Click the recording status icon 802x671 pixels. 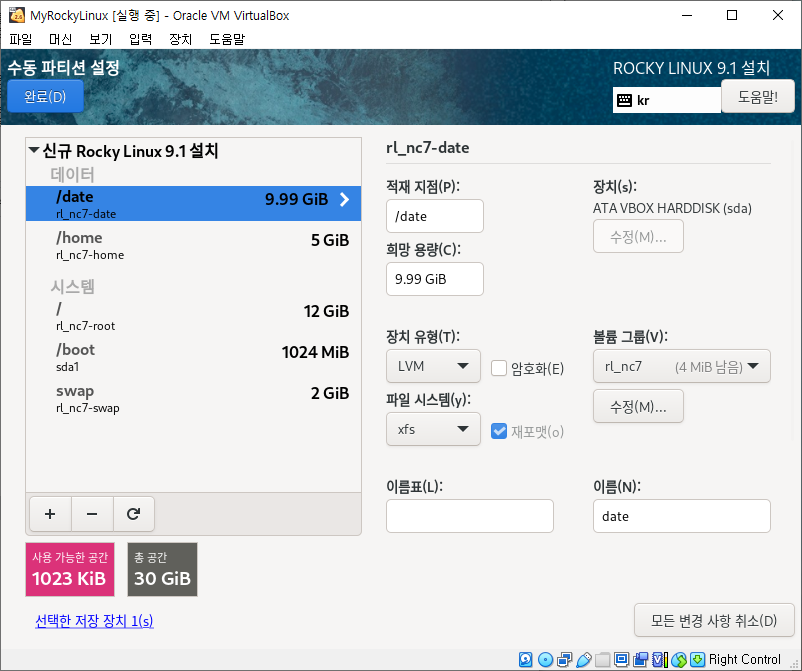click(640, 660)
